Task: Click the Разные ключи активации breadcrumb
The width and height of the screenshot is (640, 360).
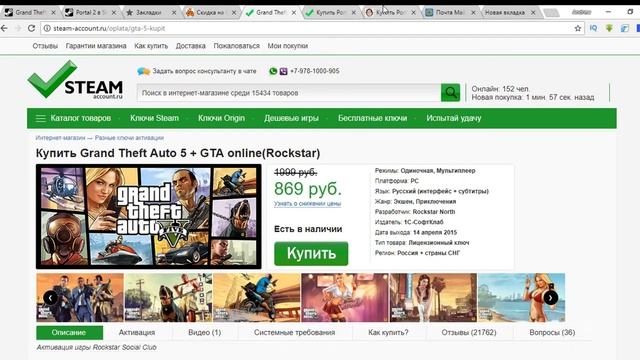Action: [129, 138]
